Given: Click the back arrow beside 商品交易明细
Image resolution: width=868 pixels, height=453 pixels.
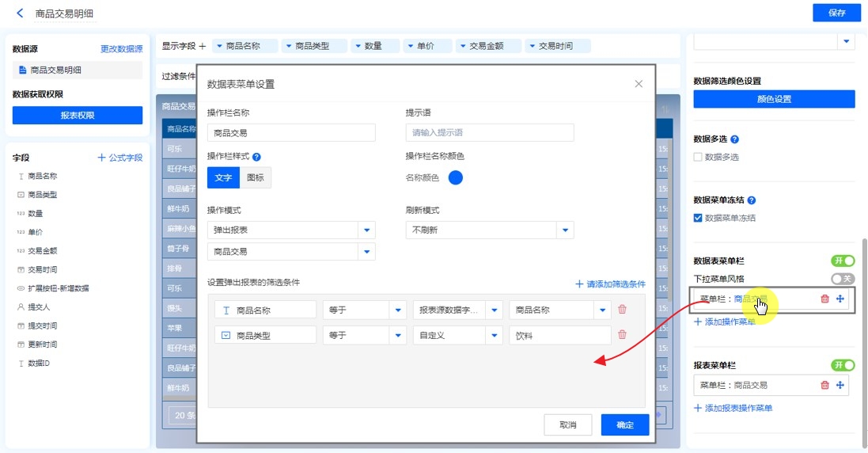Looking at the screenshot, I should 20,13.
